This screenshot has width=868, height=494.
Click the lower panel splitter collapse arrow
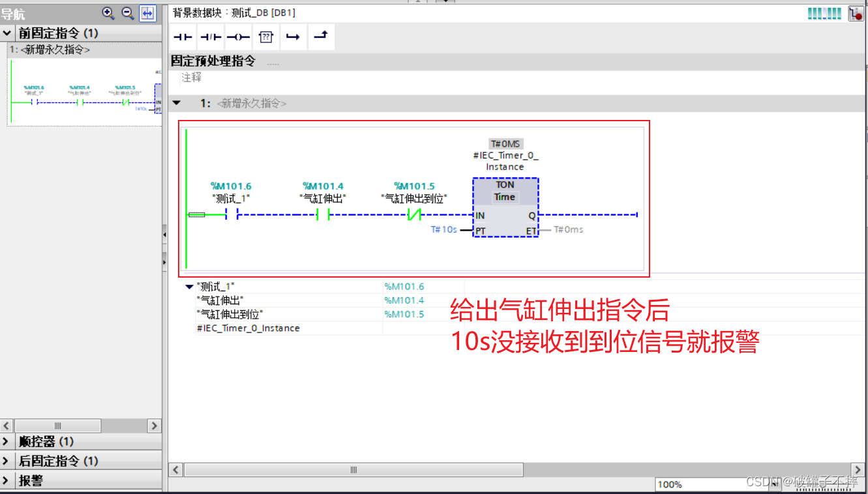point(164,261)
